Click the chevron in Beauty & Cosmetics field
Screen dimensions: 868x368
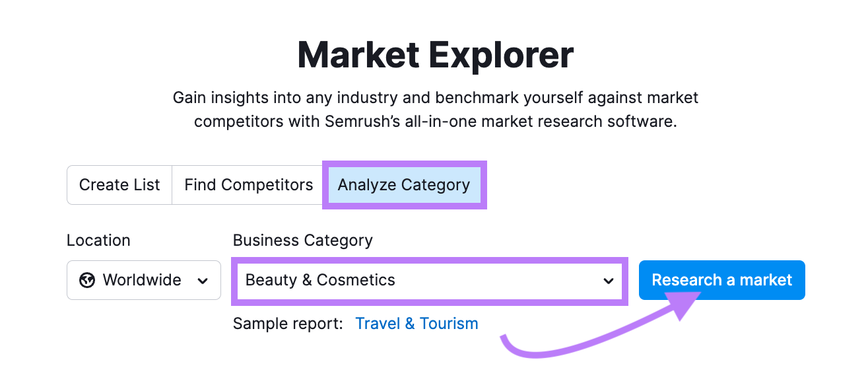coord(608,281)
